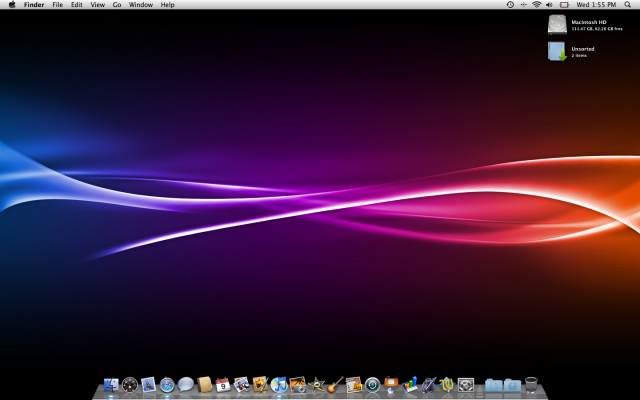Image resolution: width=640 pixels, height=400 pixels.
Task: Open the Trash in the dock
Action: pyautogui.click(x=531, y=385)
